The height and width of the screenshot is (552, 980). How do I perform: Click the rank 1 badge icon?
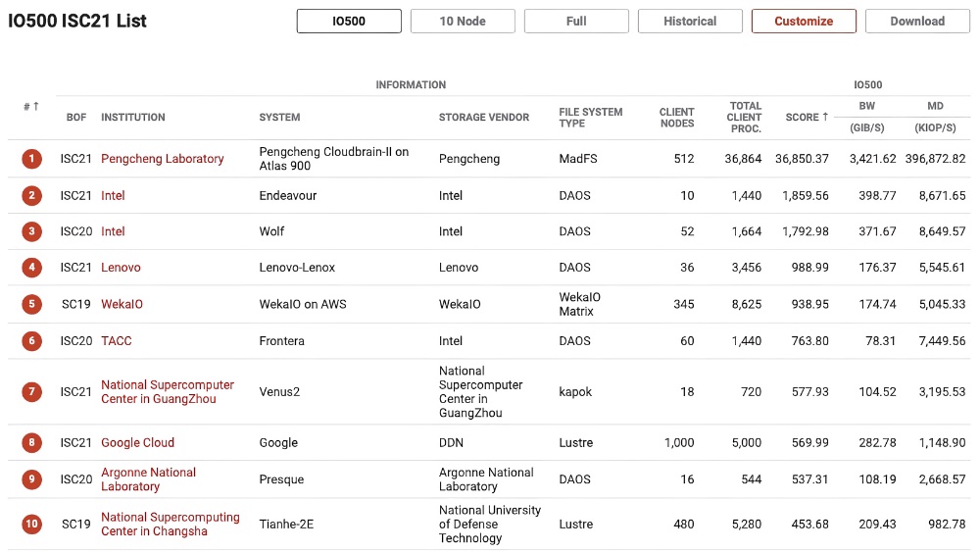[32, 159]
